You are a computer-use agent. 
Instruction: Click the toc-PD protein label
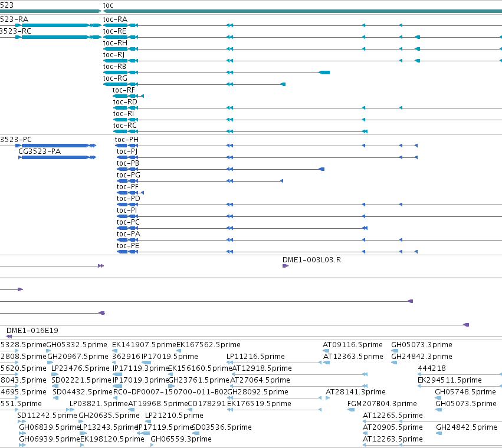129,199
